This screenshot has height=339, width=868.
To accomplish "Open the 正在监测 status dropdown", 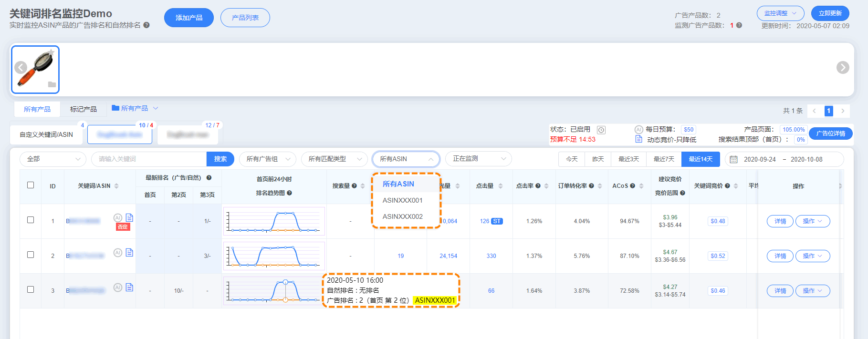I will point(478,159).
